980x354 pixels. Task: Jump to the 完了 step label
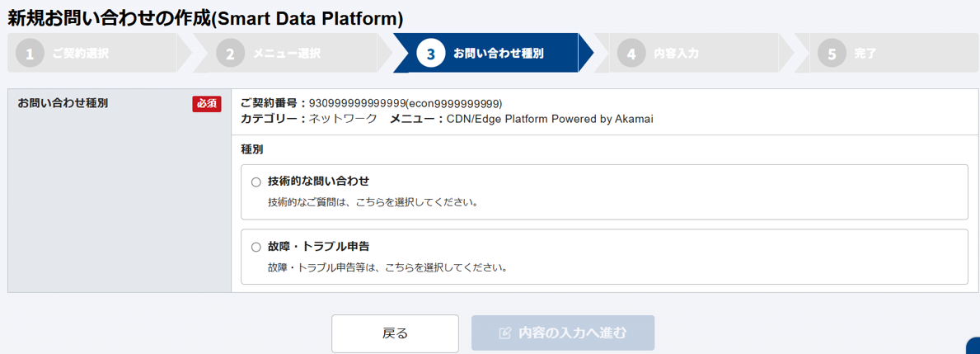(x=865, y=54)
